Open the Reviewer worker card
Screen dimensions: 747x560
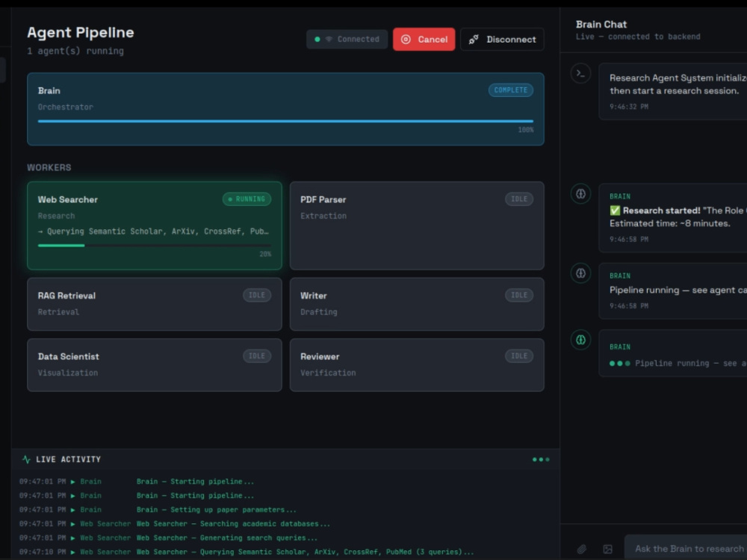[x=417, y=365]
